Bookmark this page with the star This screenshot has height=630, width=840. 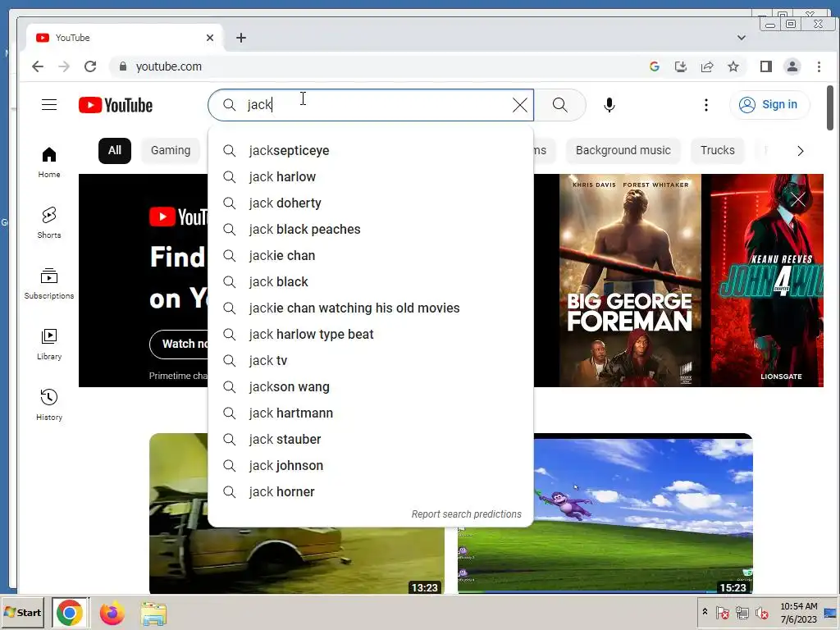pos(733,66)
